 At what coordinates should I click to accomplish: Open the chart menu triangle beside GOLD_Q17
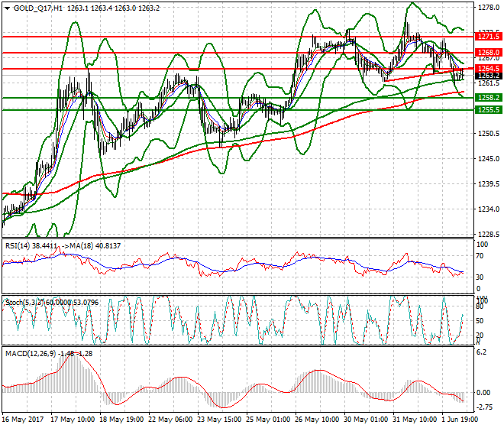click(x=7, y=8)
